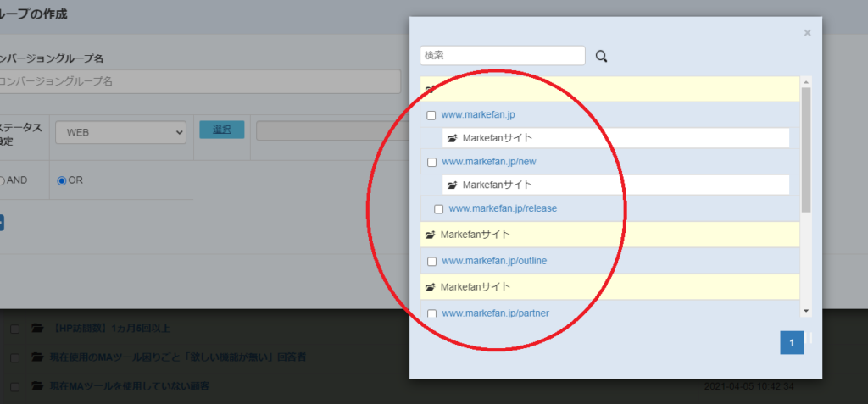The height and width of the screenshot is (404, 868).
Task: Click the folder icon beside 現在MAツールを使用していない顧客
Action: click(37, 386)
